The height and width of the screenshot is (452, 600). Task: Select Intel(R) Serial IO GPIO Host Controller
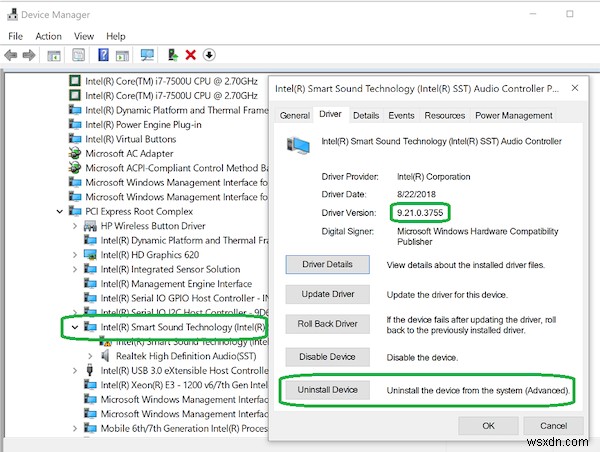(184, 298)
